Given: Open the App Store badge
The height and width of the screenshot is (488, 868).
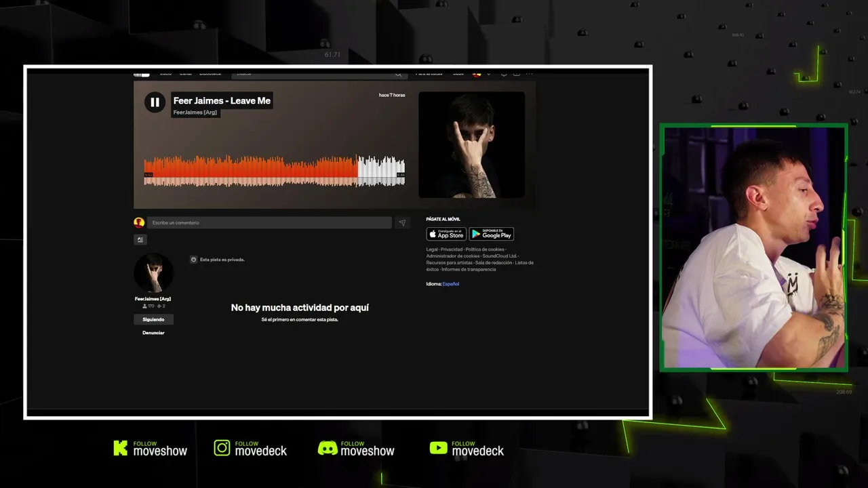Looking at the screenshot, I should tap(446, 234).
